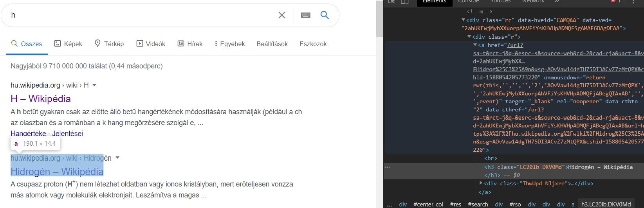
Task: Show more DevTools tabs with the chevron
Action: click(557, 2)
